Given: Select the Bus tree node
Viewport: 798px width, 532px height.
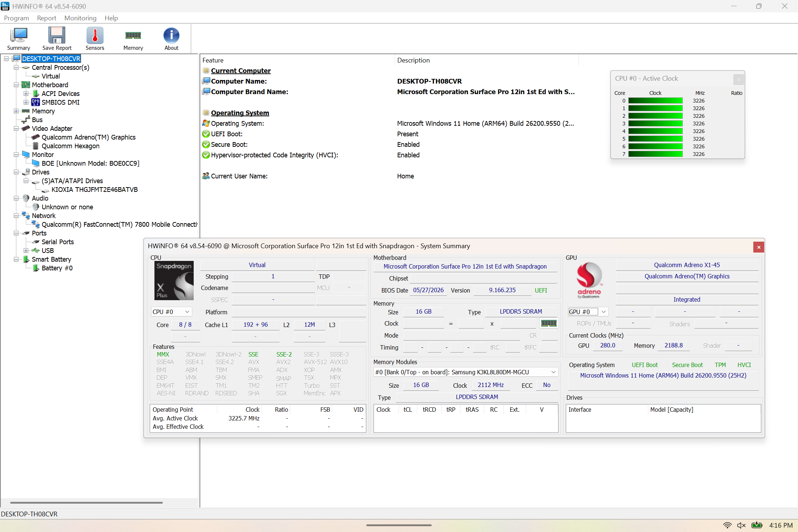Looking at the screenshot, I should [x=37, y=120].
